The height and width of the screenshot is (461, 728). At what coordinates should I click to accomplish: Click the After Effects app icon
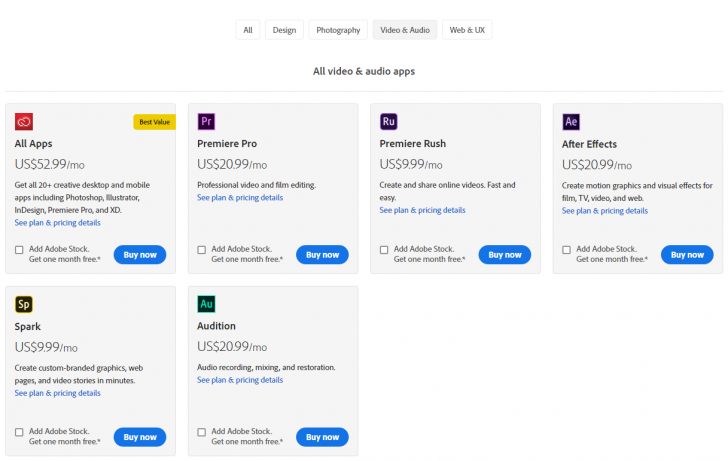click(571, 122)
